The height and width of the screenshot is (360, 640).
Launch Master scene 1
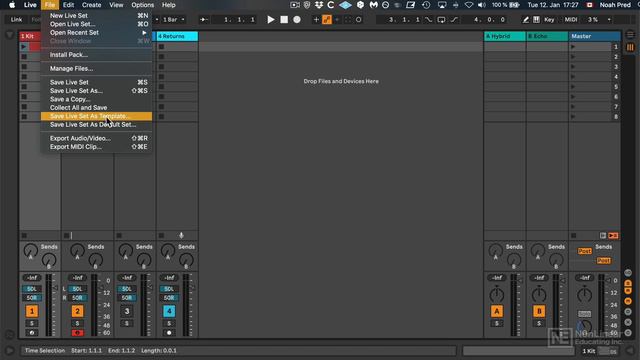pyautogui.click(x=573, y=47)
